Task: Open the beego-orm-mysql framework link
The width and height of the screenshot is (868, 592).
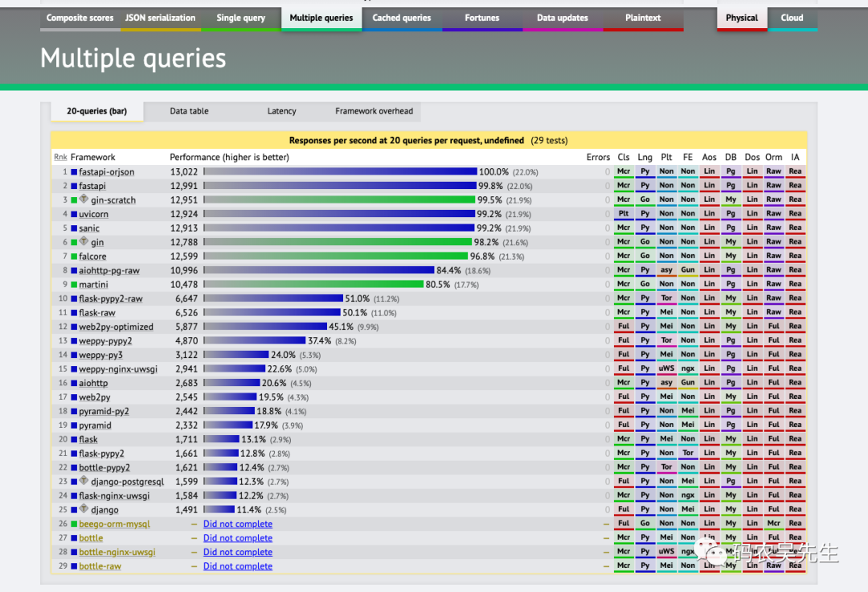Action: (115, 524)
